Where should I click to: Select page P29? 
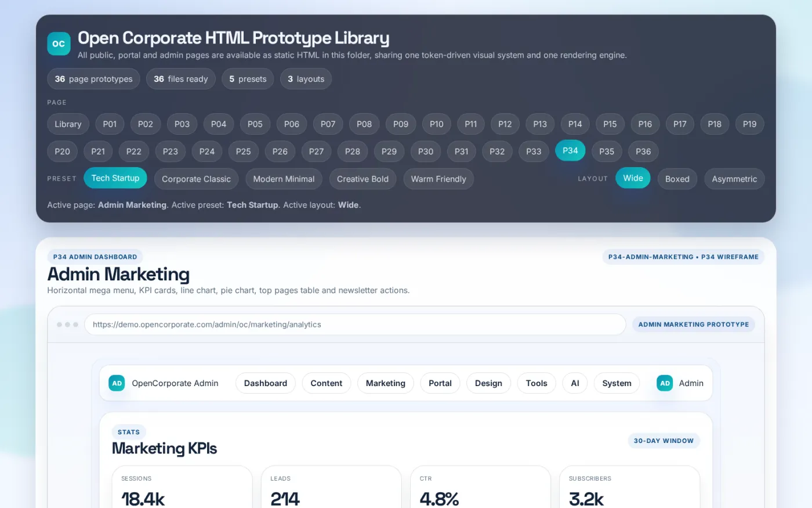[x=389, y=151]
